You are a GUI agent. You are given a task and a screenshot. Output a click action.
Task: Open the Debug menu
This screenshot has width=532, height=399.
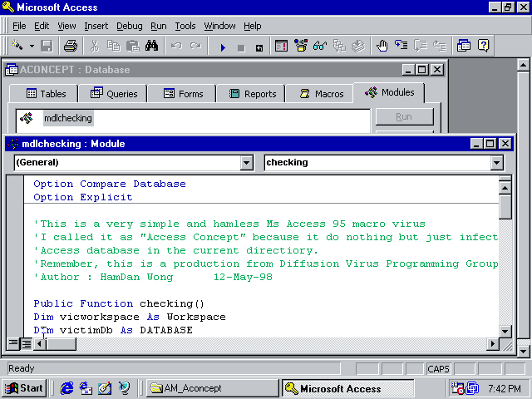click(130, 26)
